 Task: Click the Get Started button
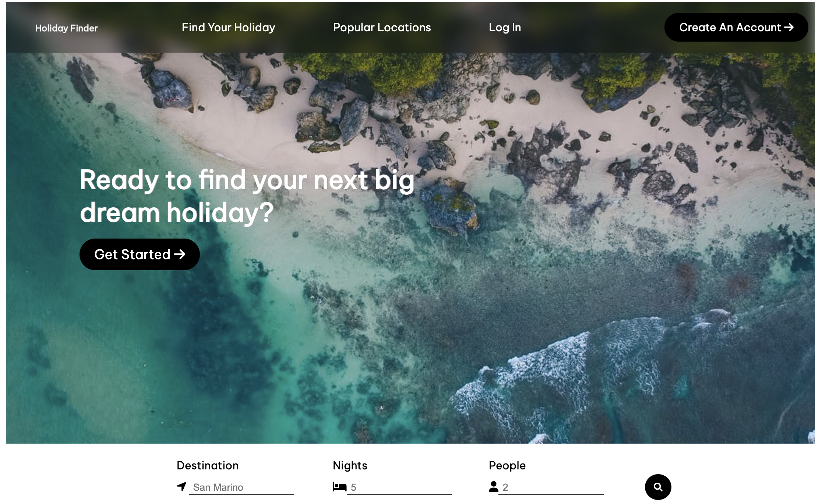(140, 254)
